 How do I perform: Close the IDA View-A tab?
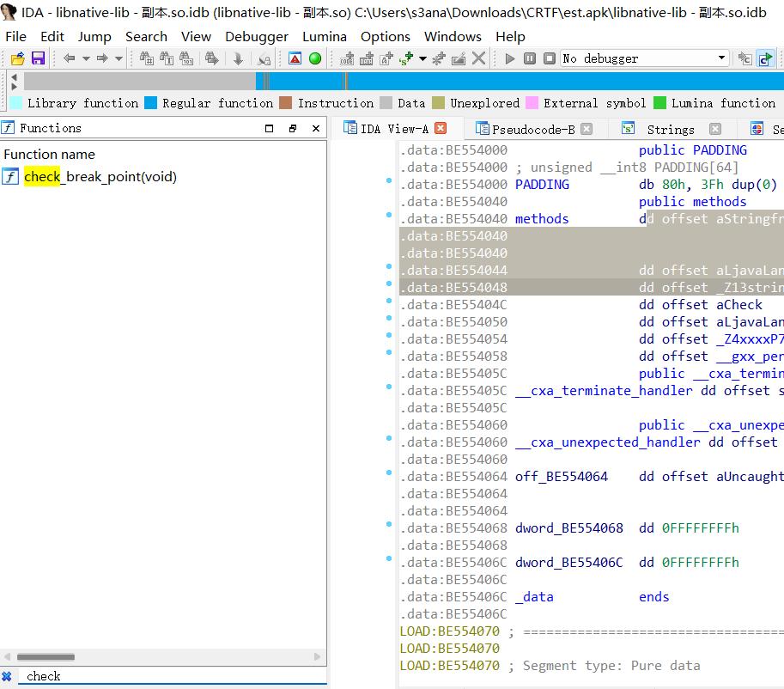441,128
